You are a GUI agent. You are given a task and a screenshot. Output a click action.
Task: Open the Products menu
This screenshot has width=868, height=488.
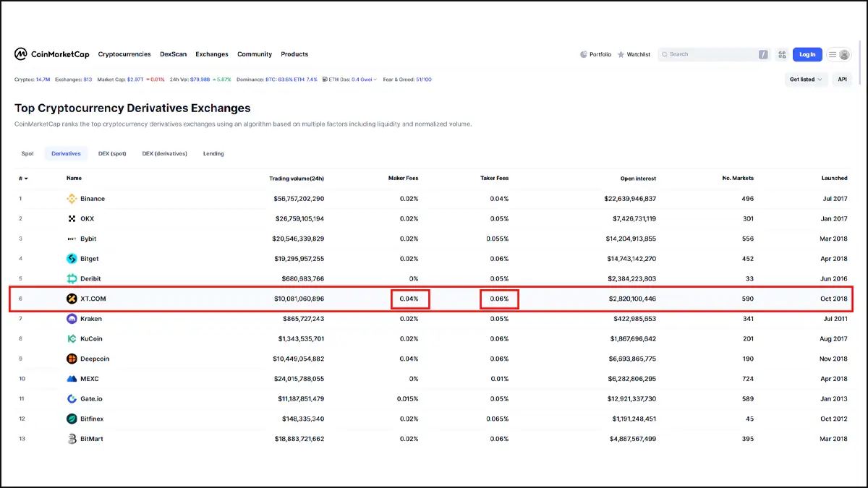pos(294,54)
